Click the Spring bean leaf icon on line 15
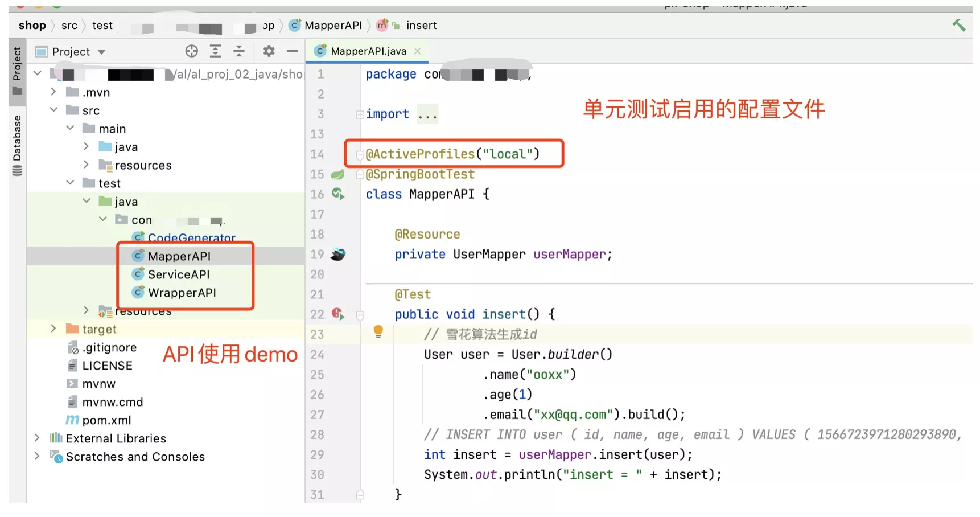The image size is (980, 517). [x=337, y=174]
